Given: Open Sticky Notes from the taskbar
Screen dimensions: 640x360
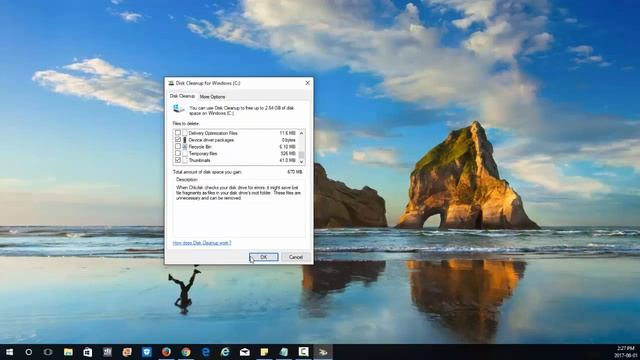Looking at the screenshot, I should 264,352.
